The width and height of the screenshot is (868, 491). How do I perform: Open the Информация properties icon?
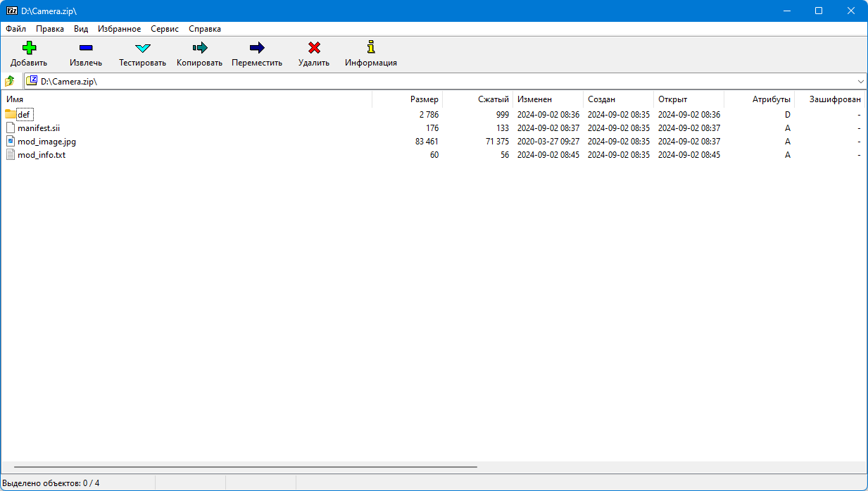pos(371,48)
